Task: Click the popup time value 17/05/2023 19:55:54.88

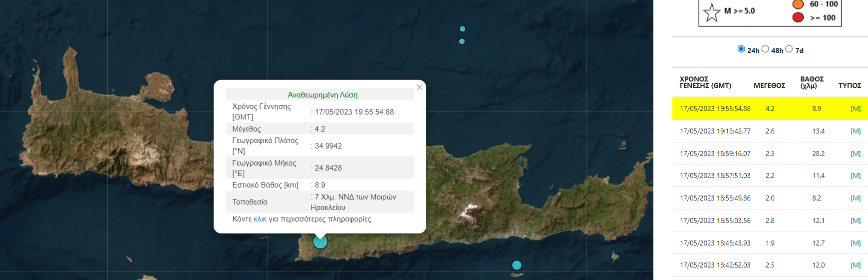Action: tap(354, 112)
